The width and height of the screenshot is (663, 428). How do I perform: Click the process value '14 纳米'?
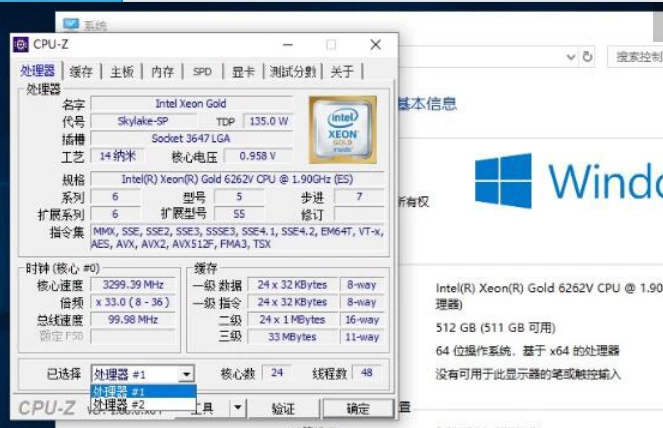coord(117,156)
